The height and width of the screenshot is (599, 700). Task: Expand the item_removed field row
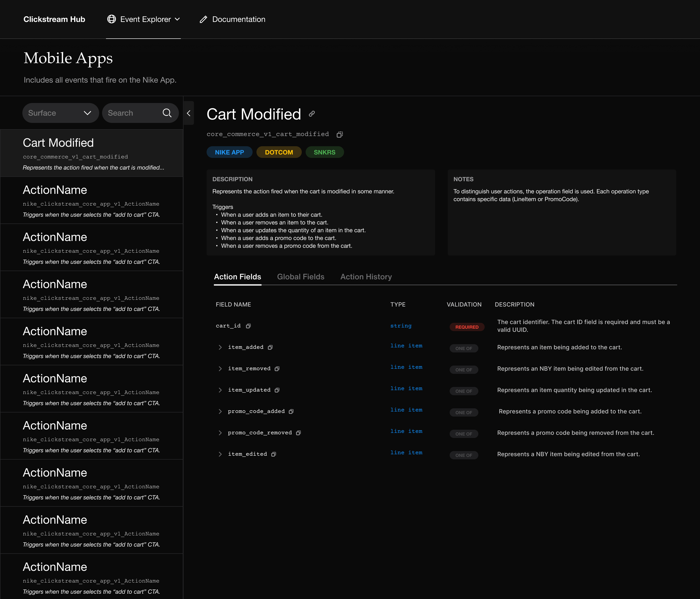220,369
